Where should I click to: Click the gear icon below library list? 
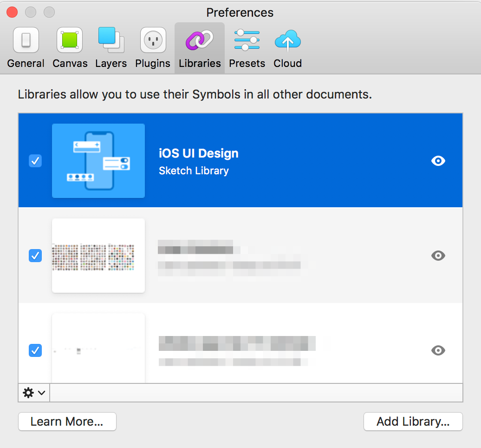pyautogui.click(x=28, y=393)
